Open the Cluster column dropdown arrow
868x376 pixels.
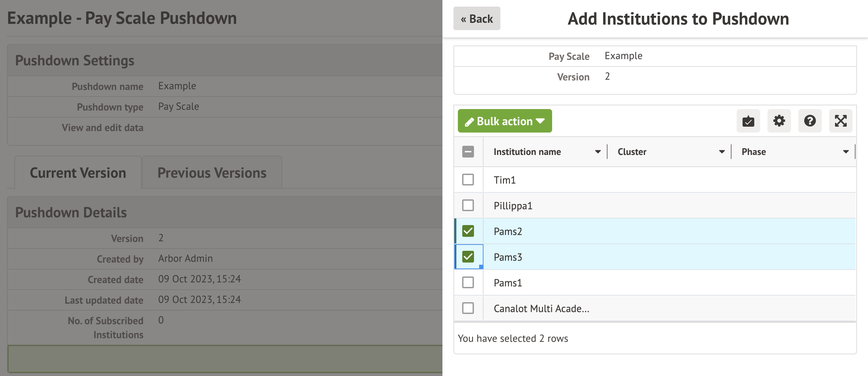tap(722, 152)
